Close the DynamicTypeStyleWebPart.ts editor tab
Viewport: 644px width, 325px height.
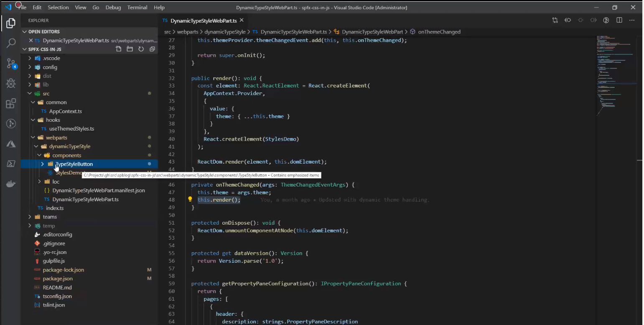point(242,20)
